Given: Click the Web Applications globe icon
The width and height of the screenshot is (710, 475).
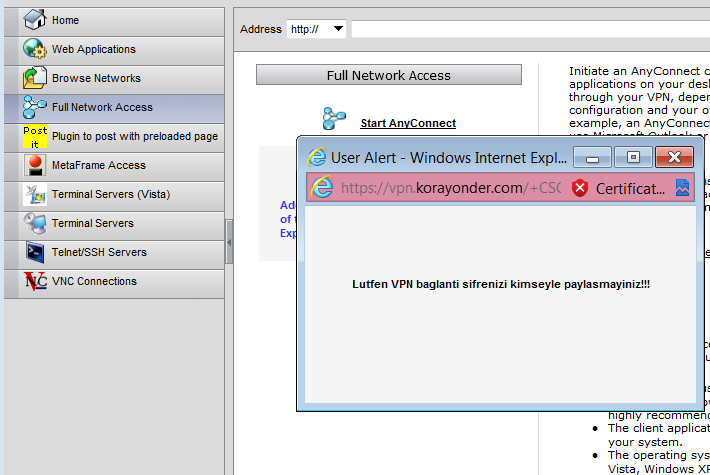Looking at the screenshot, I should (34, 48).
